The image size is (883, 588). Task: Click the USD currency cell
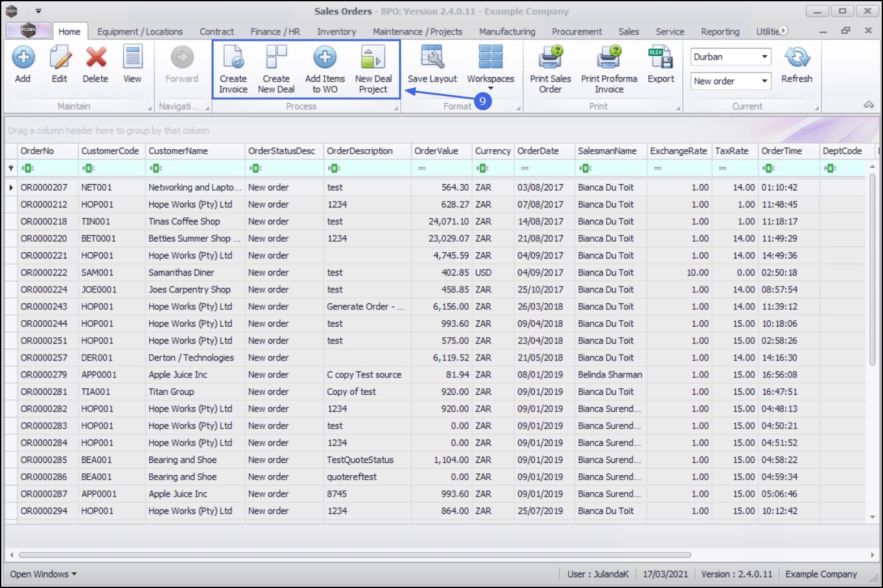pyautogui.click(x=493, y=273)
